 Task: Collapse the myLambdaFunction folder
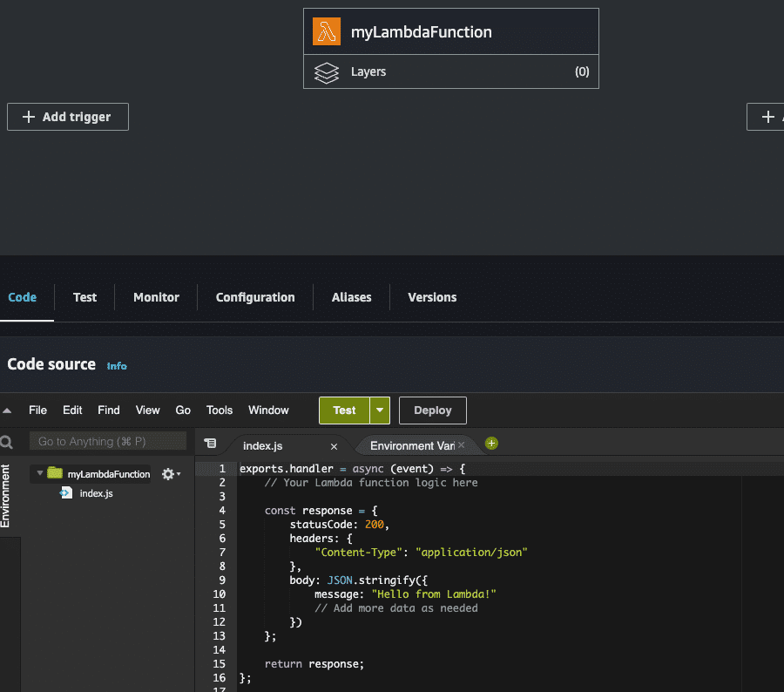[x=39, y=473]
